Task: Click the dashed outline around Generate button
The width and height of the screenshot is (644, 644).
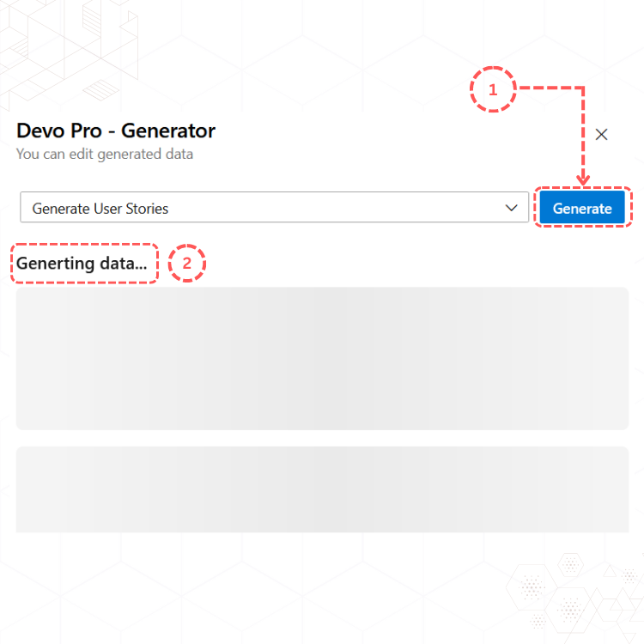Action: coord(583,207)
